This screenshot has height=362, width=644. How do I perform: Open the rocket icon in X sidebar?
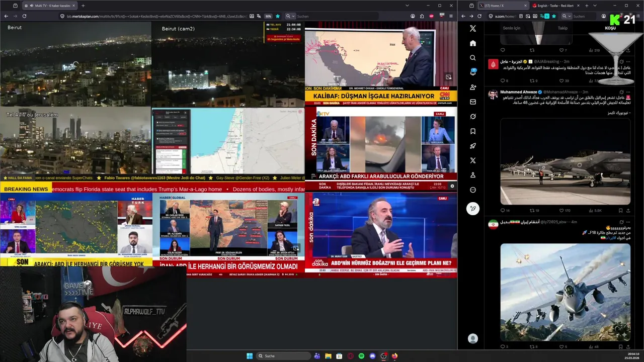click(x=473, y=146)
